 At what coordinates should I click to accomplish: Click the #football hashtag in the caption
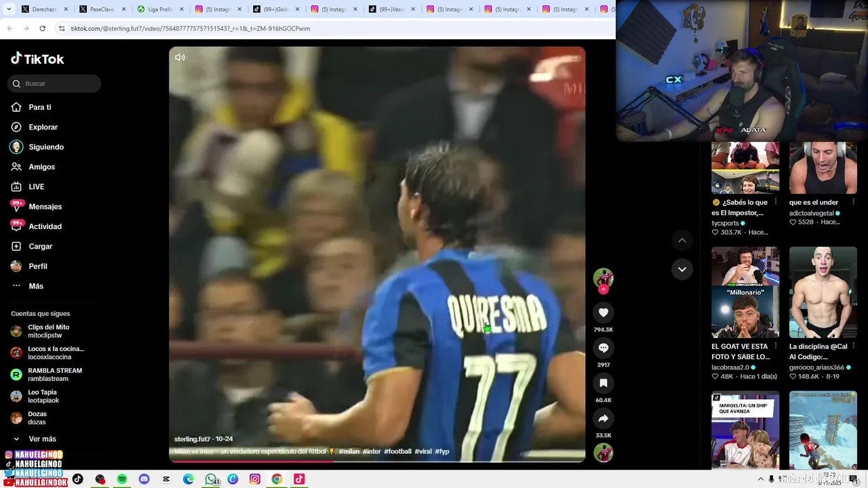point(397,451)
